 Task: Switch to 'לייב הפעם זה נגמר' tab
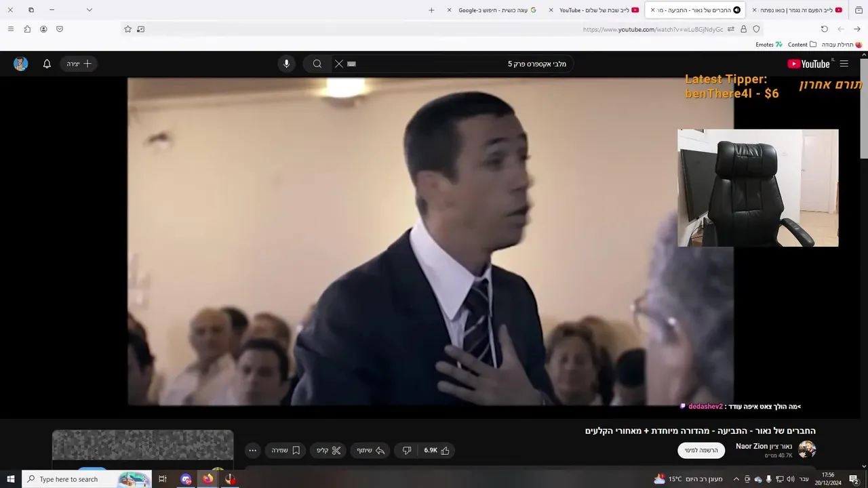tap(797, 10)
